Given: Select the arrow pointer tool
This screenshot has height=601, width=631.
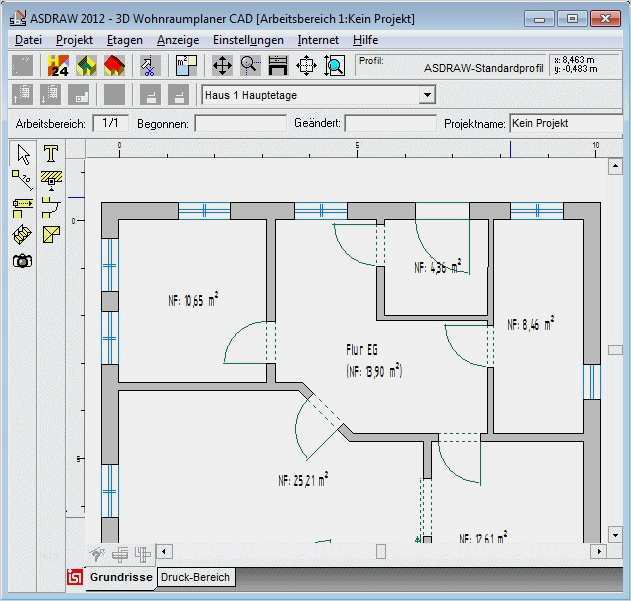Looking at the screenshot, I should pyautogui.click(x=22, y=154).
